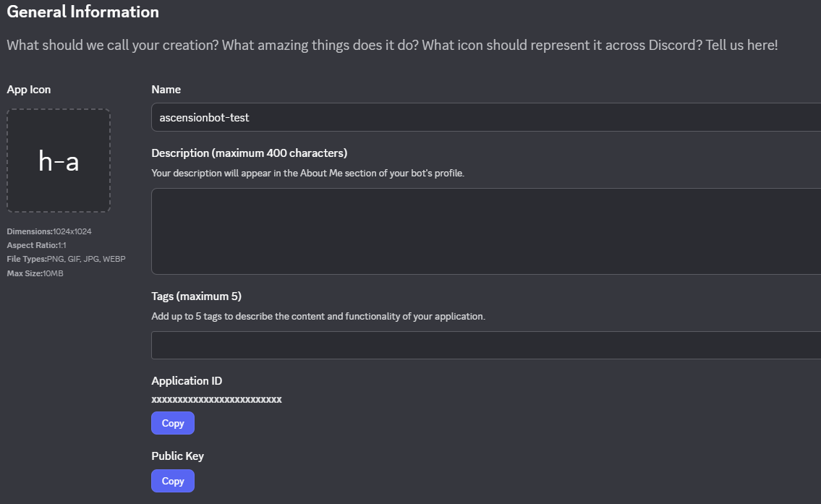This screenshot has height=504, width=821.
Task: Click the masked Application ID value
Action: point(216,399)
